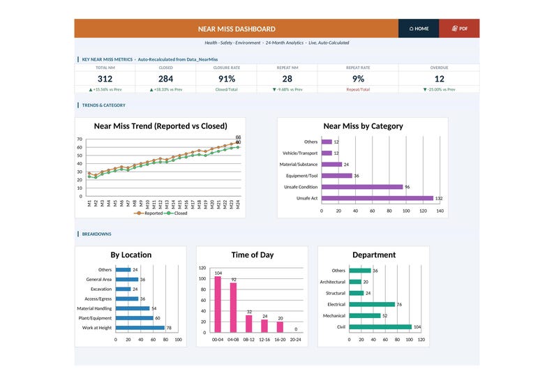Click the Closed value 284

pyautogui.click(x=165, y=79)
